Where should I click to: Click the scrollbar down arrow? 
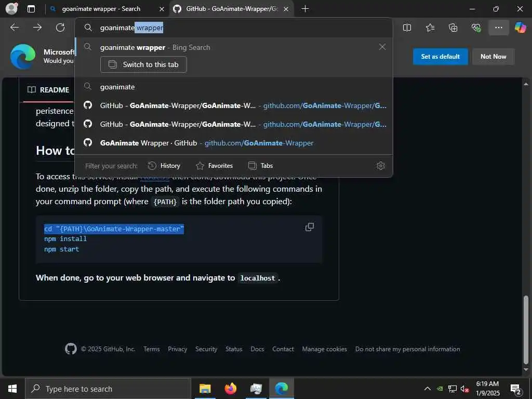click(x=526, y=369)
